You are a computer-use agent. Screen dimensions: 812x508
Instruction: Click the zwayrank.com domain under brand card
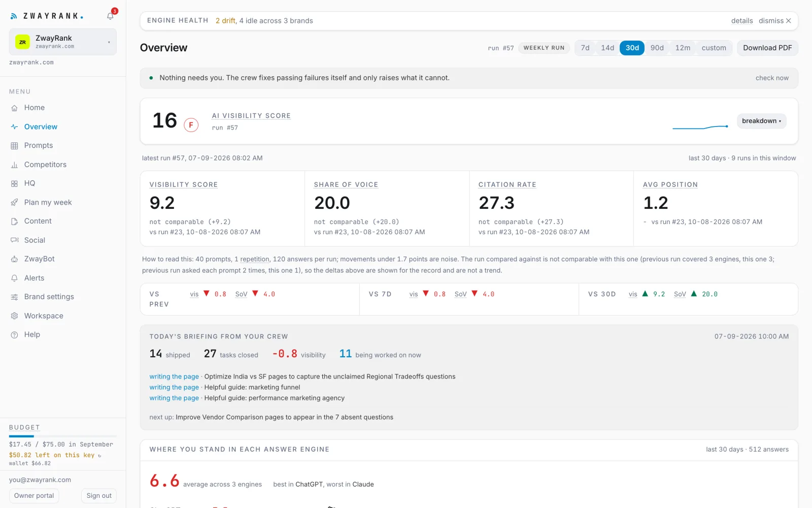[31, 62]
